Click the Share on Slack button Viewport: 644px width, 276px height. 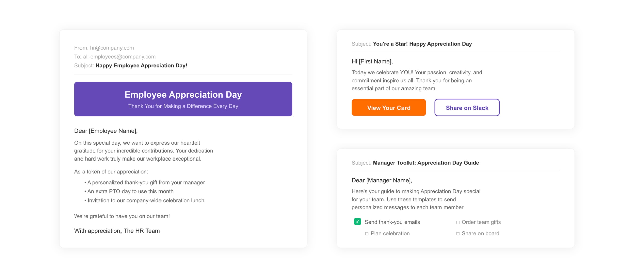467,108
